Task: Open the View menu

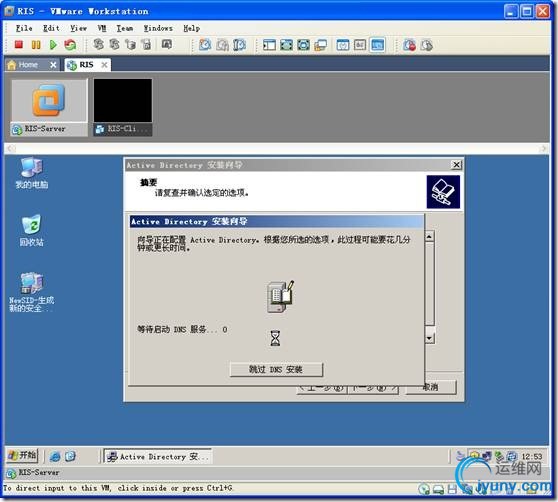Action: 78,28
